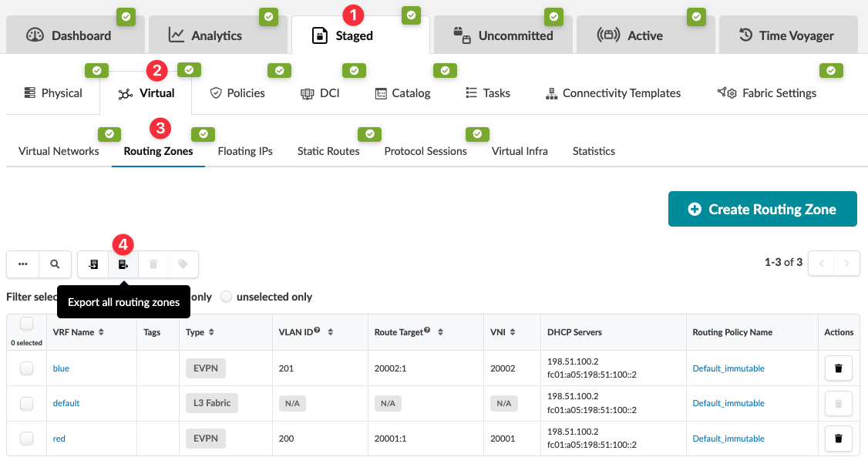Sort table by VNI column arrows
This screenshot has width=868, height=464.
511,332
